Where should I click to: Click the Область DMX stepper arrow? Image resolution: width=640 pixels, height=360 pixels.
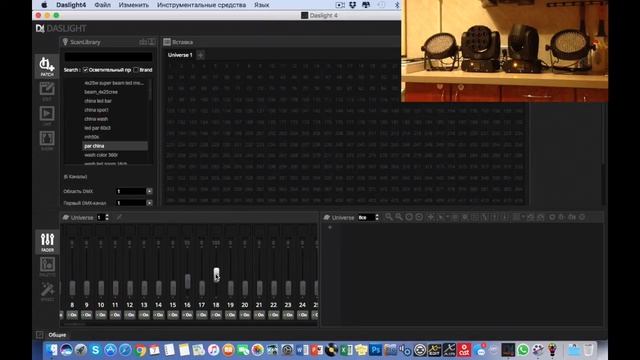pyautogui.click(x=149, y=191)
